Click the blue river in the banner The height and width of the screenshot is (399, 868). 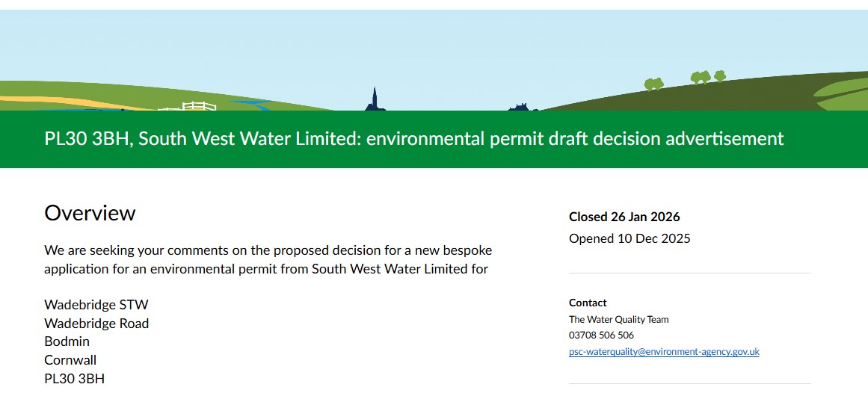(247, 105)
